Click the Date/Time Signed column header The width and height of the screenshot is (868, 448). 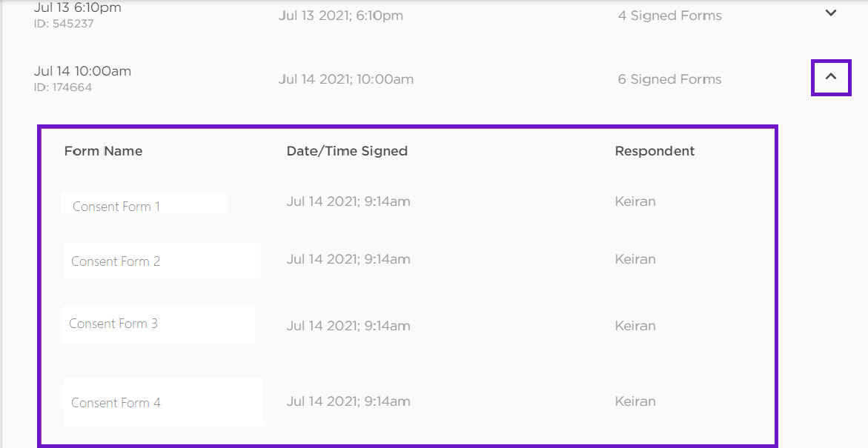[347, 151]
